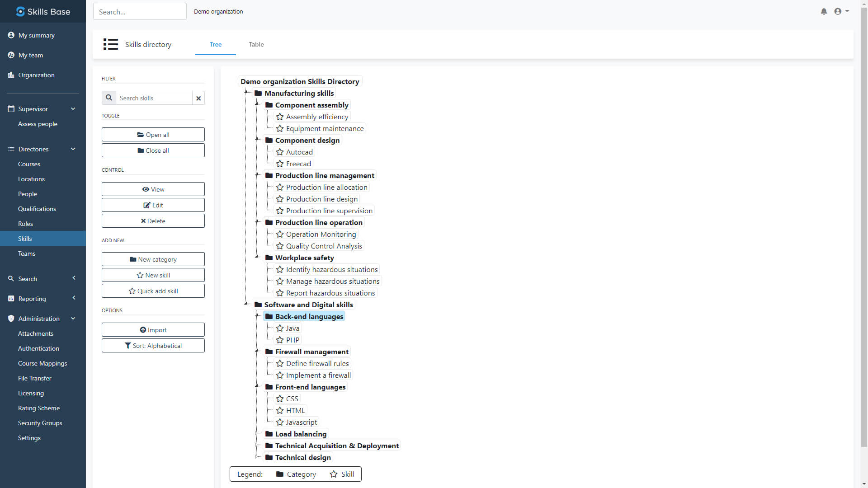Click the Quick add skill button
868x488 pixels.
point(153,291)
